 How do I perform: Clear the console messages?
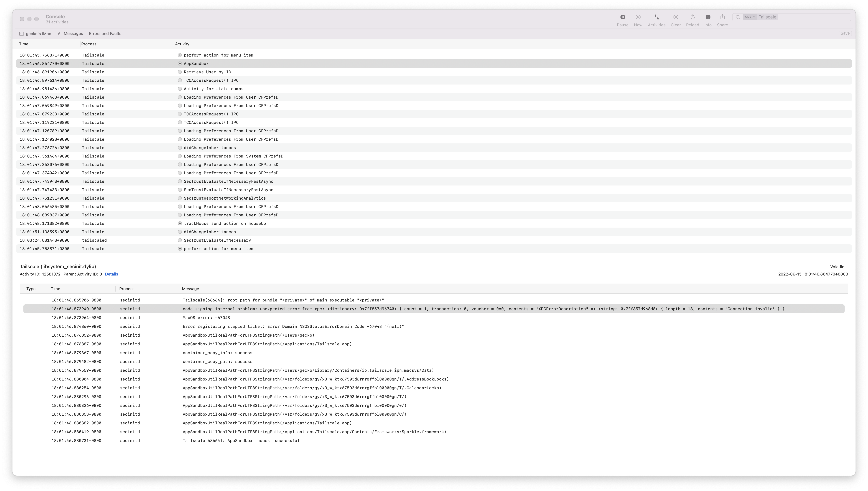[x=676, y=17]
